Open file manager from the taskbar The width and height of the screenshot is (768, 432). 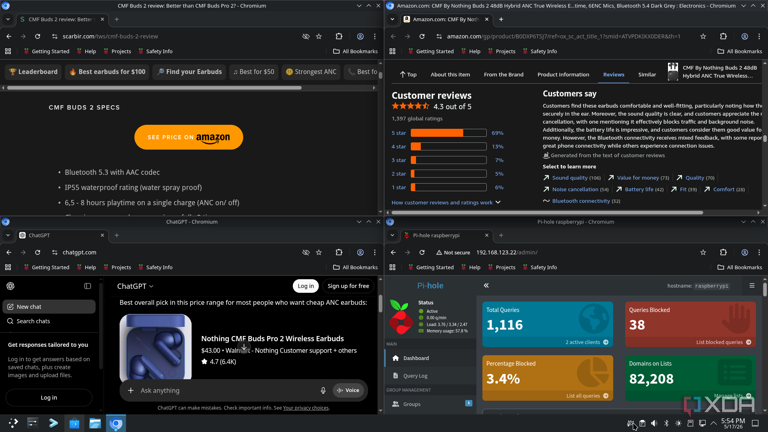(x=95, y=423)
